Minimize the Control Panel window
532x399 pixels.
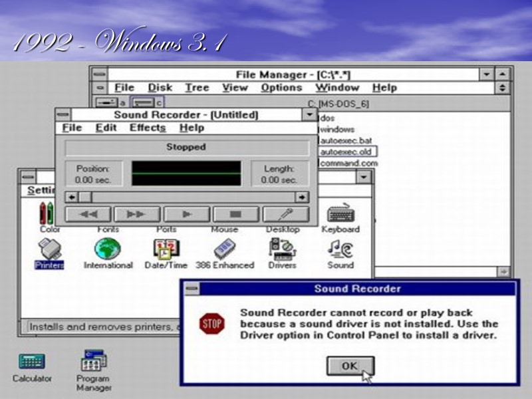[363, 177]
